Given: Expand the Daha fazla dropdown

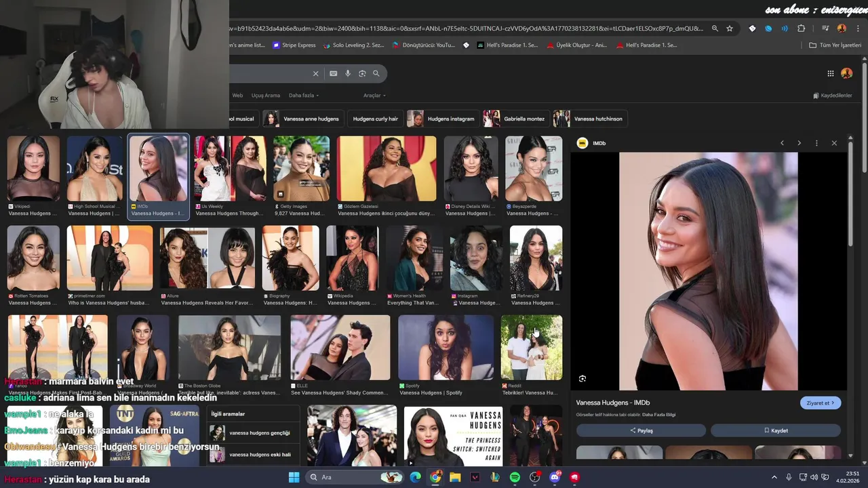Looking at the screenshot, I should 303,96.
